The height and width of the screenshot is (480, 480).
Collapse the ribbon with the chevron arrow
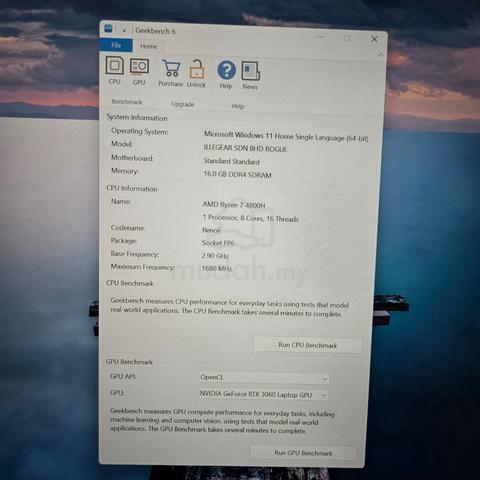coord(380,55)
